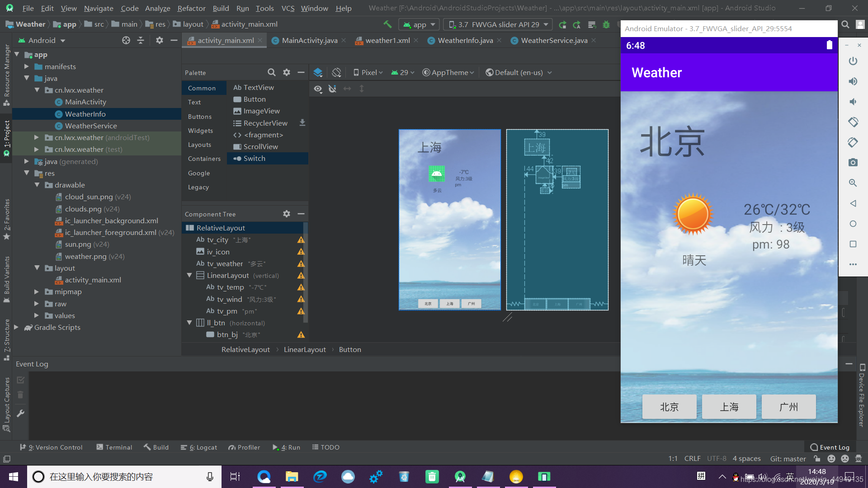Screen dimensions: 868x488
Task: Open the Refactor menu
Action: pyautogui.click(x=191, y=8)
